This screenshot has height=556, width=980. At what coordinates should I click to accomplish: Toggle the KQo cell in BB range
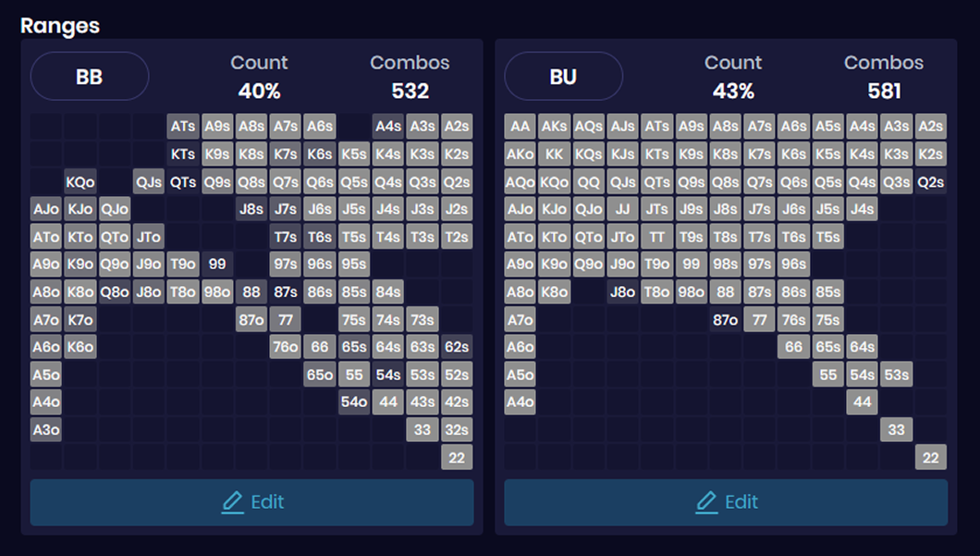pos(80,182)
